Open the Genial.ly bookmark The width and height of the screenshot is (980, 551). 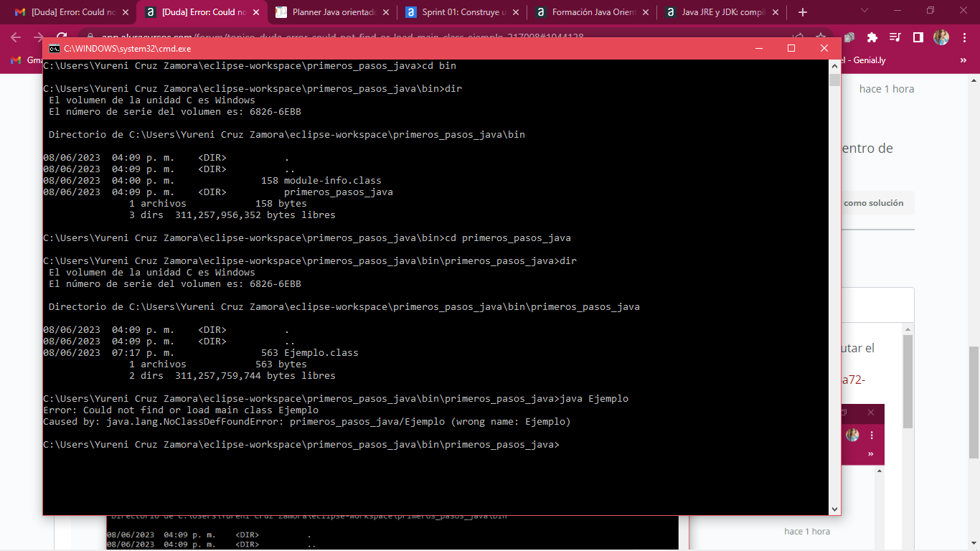864,60
